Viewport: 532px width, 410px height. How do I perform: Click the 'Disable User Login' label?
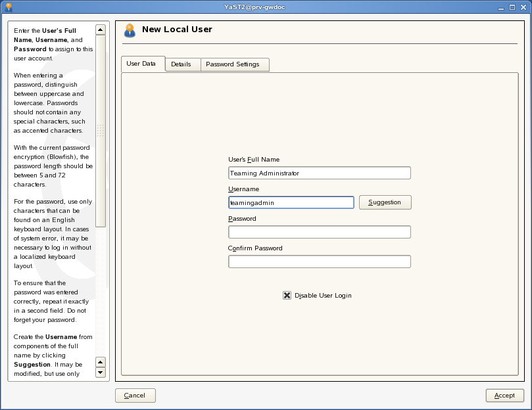[x=323, y=296]
